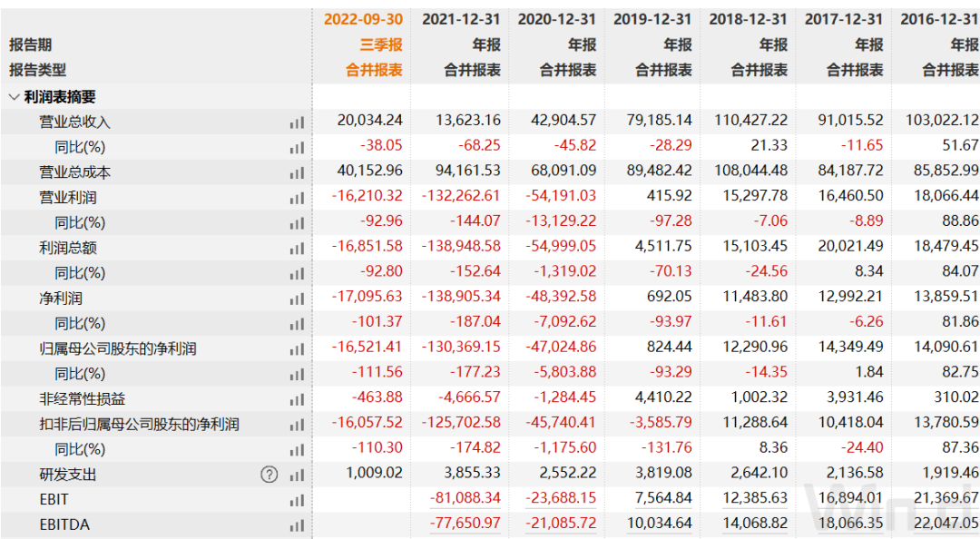
Task: Open chart icon for 营业总收入 同比(%) row
Action: tap(297, 148)
